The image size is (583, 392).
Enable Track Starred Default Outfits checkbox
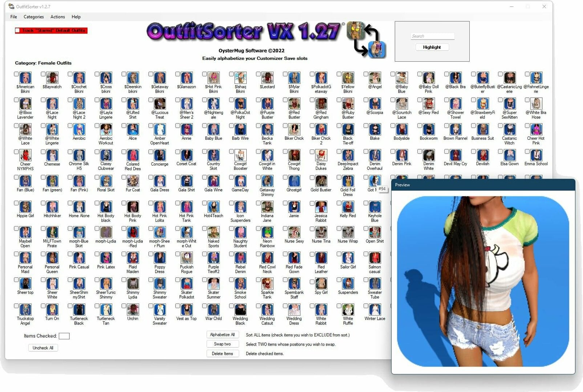[x=17, y=30]
